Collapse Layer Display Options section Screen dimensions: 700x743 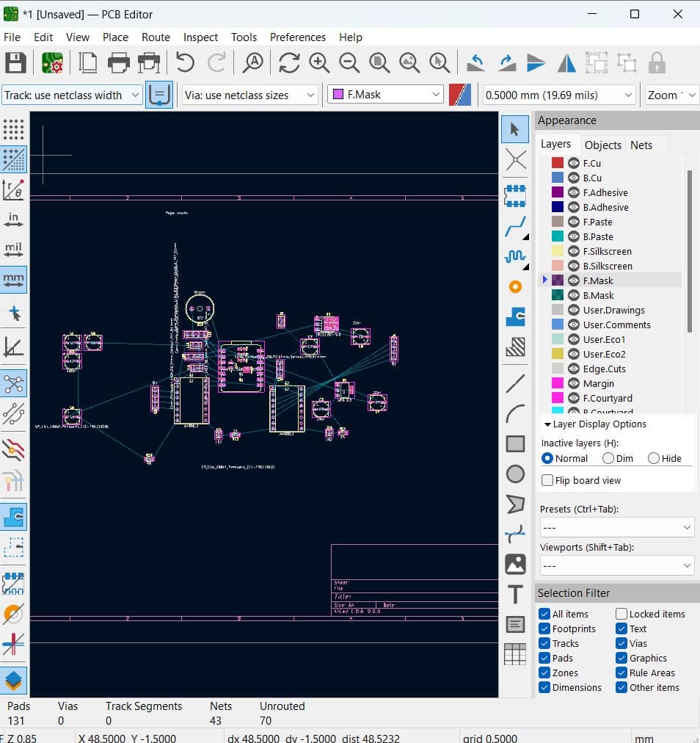(547, 424)
